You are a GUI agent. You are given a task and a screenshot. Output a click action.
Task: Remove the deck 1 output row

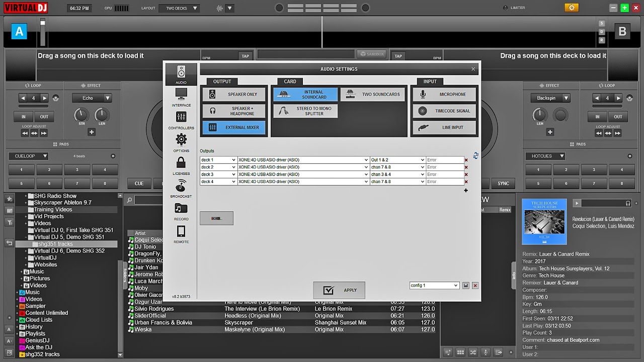click(466, 160)
